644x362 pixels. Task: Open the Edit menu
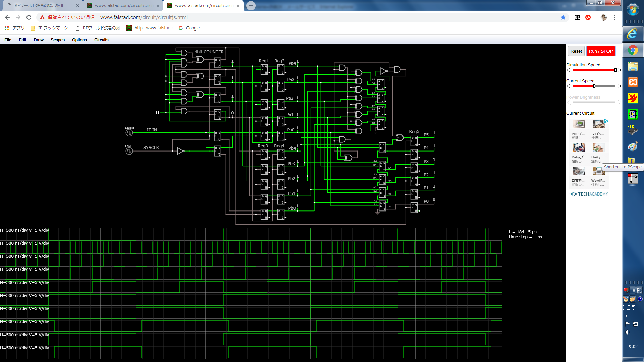coord(22,40)
